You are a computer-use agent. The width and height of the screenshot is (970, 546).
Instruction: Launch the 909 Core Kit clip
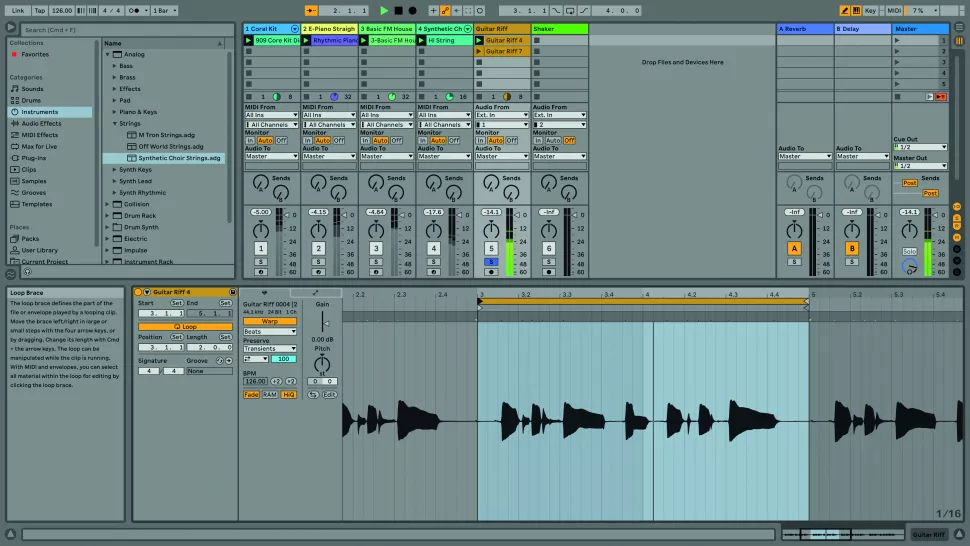pyautogui.click(x=249, y=40)
